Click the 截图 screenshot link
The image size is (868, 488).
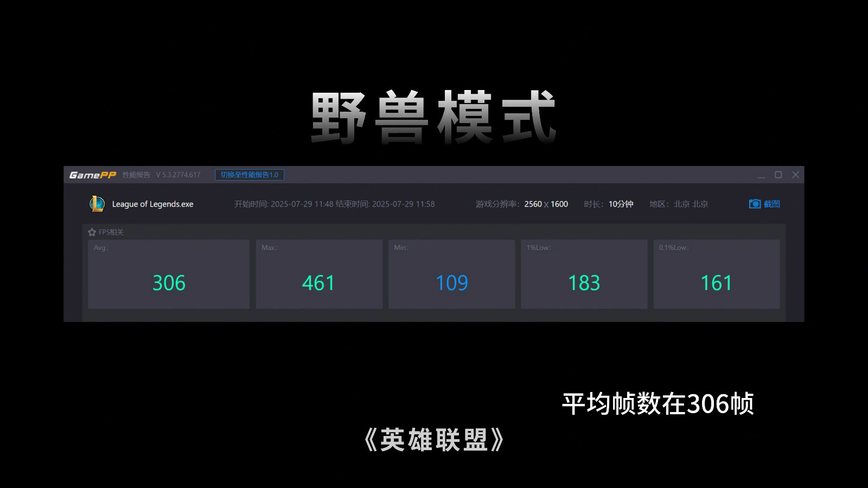[771, 204]
